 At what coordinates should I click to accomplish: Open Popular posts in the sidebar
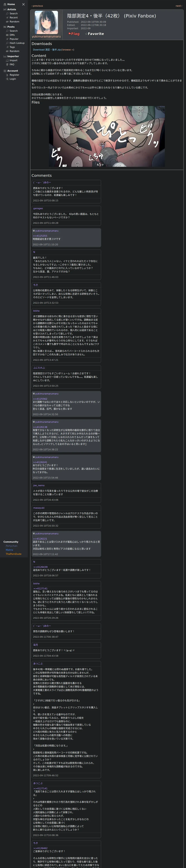[x=14, y=39]
